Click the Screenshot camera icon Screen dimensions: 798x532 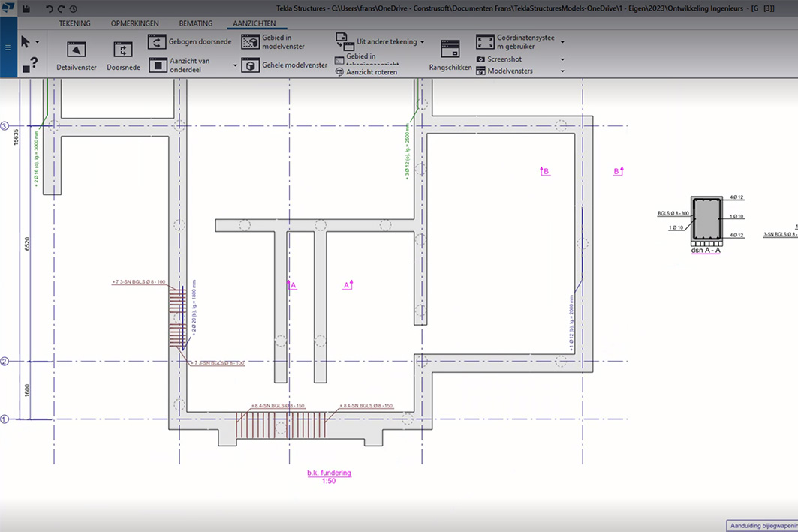pos(480,59)
